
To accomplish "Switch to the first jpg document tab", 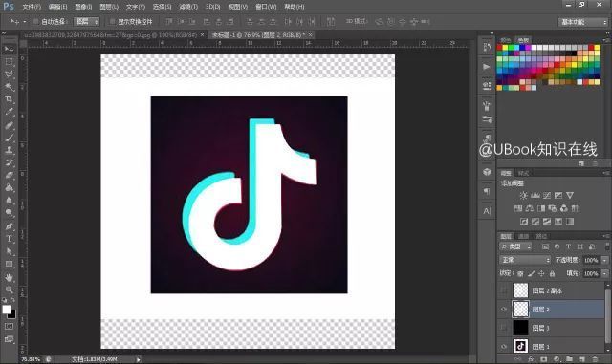I will coord(111,35).
